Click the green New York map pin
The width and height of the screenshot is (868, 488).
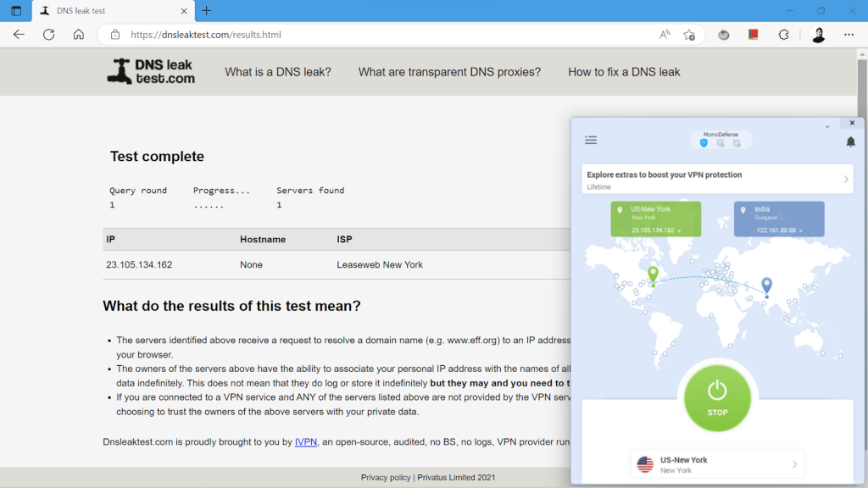pyautogui.click(x=654, y=274)
